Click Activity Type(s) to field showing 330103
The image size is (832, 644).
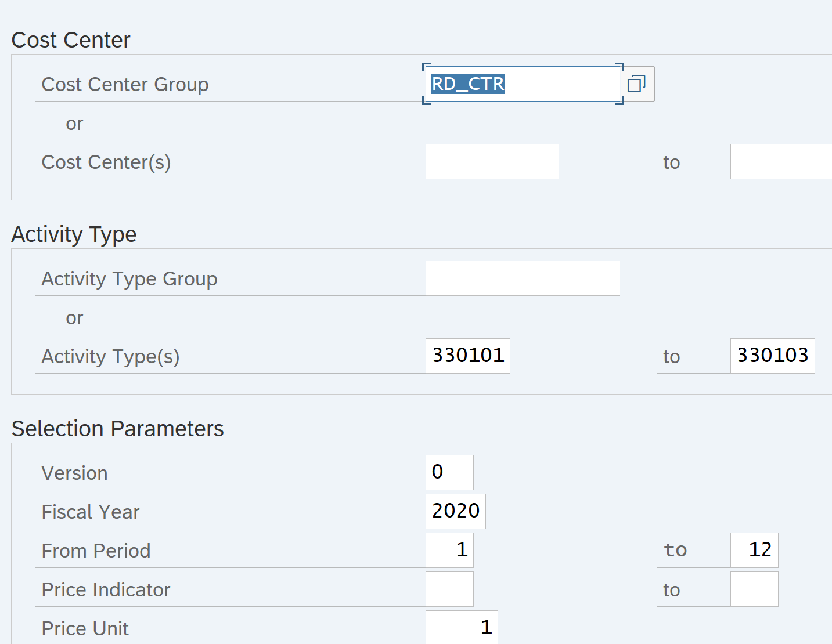click(x=772, y=356)
